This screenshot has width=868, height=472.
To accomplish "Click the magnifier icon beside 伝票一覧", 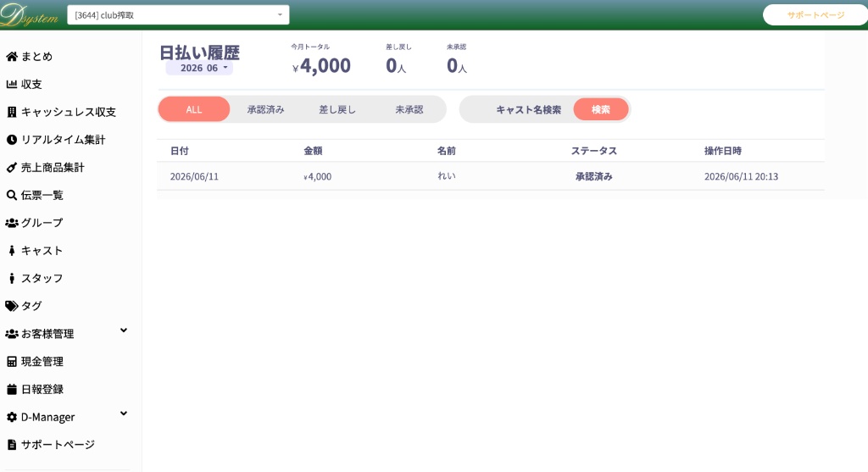I will pyautogui.click(x=12, y=195).
